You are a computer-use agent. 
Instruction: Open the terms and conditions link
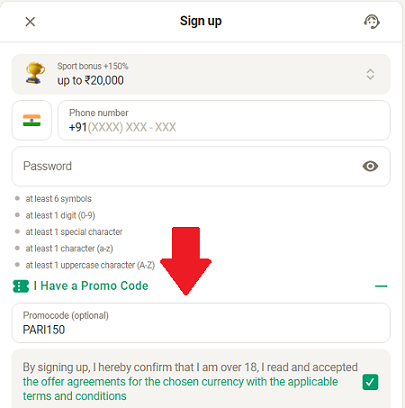(x=75, y=396)
